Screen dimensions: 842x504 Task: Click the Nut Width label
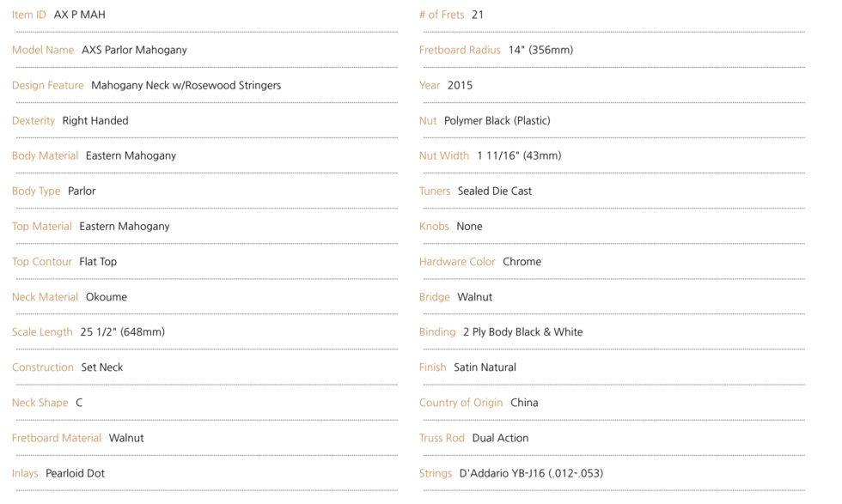pyautogui.click(x=444, y=155)
